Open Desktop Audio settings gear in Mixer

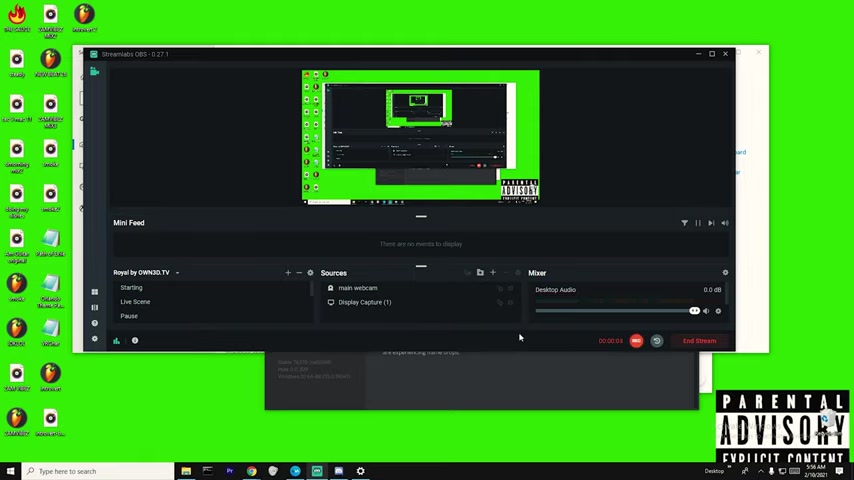pyautogui.click(x=718, y=311)
